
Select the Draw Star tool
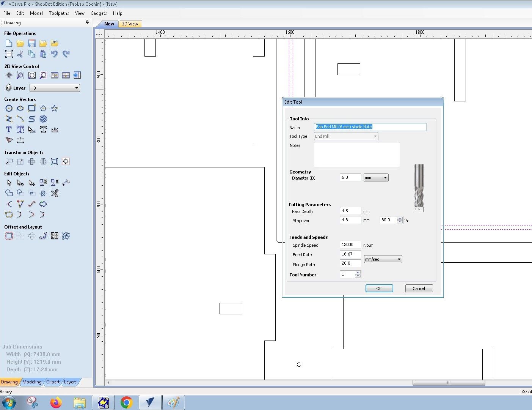point(54,108)
